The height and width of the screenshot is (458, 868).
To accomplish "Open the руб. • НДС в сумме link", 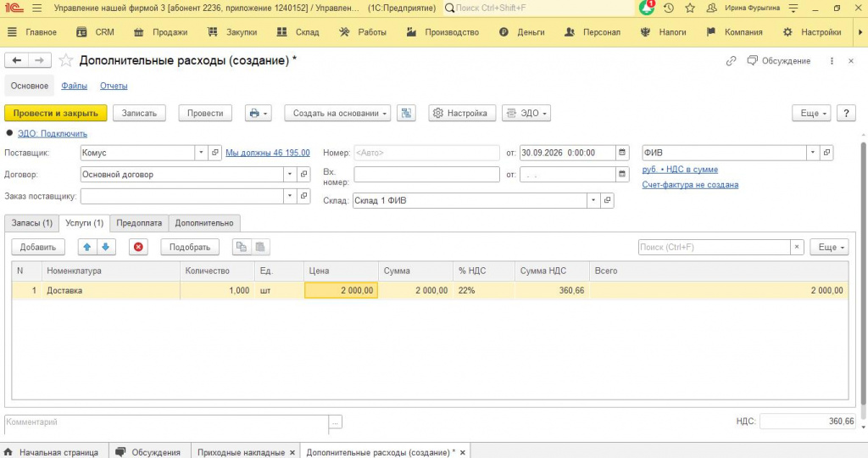I will [680, 170].
